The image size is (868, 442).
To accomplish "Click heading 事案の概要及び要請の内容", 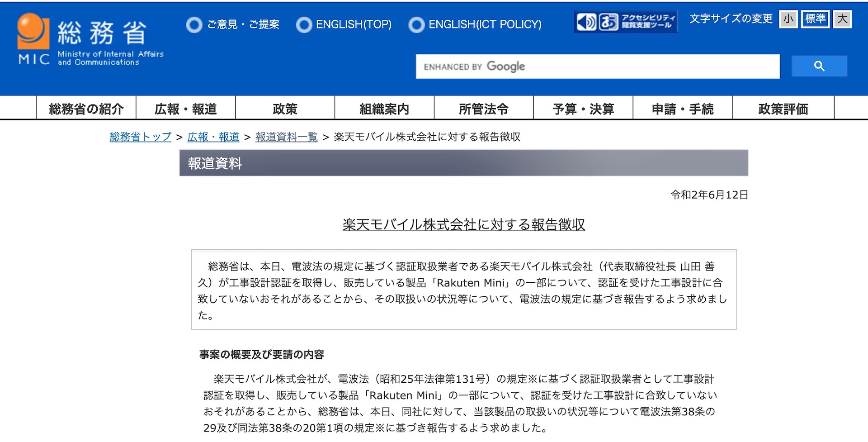I will click(x=262, y=355).
